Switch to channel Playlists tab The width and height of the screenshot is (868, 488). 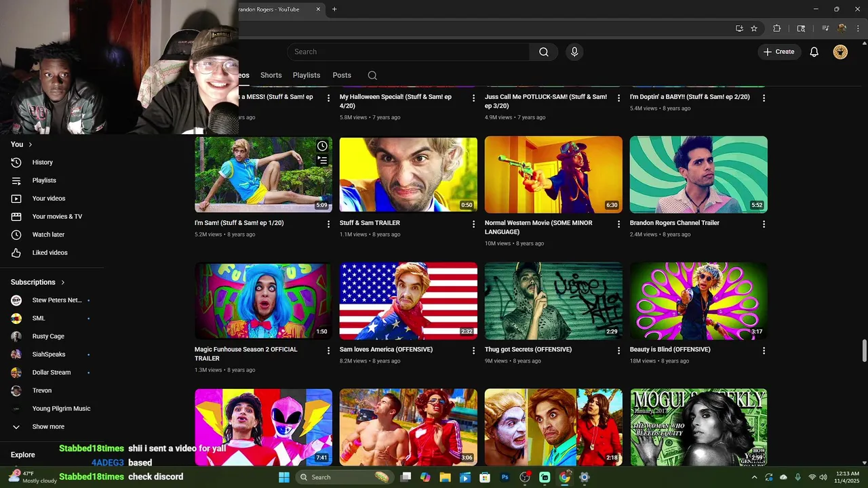(307, 75)
